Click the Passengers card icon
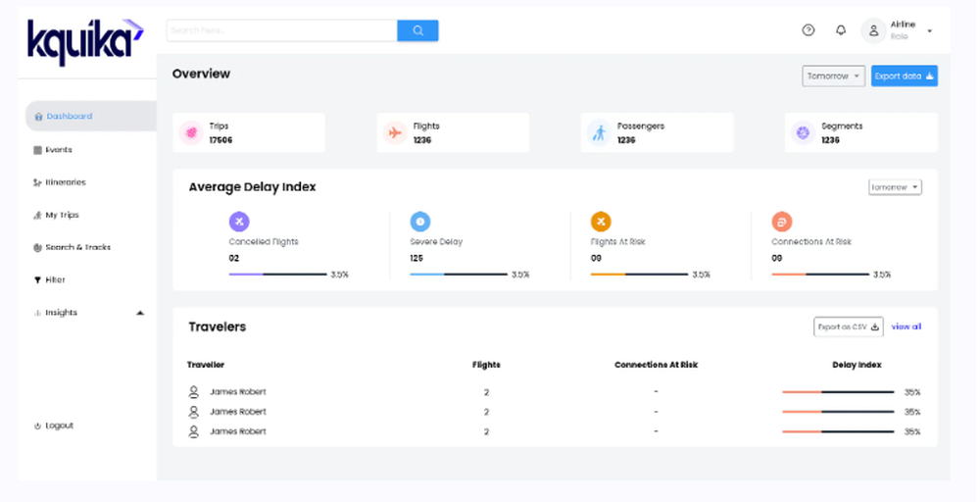980x502 pixels. [x=599, y=132]
